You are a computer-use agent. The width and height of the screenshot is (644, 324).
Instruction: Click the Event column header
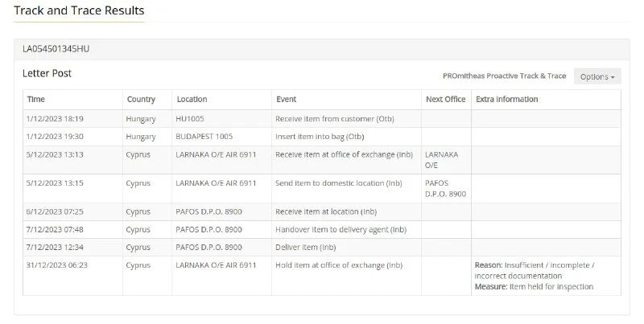(x=286, y=100)
